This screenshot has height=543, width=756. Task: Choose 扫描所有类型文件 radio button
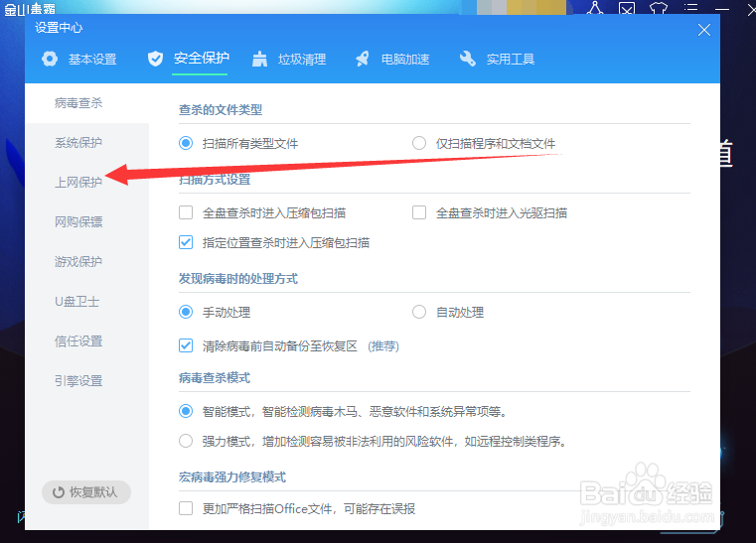[x=186, y=143]
